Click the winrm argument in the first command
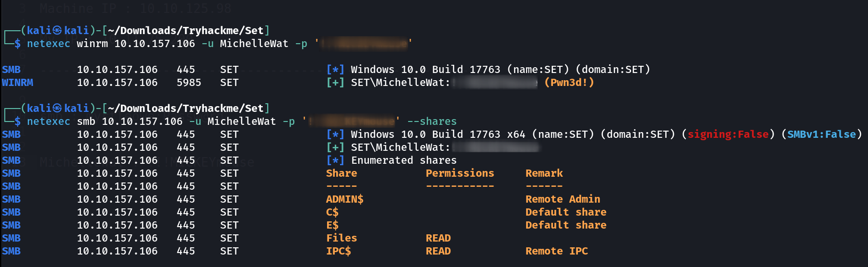 93,44
